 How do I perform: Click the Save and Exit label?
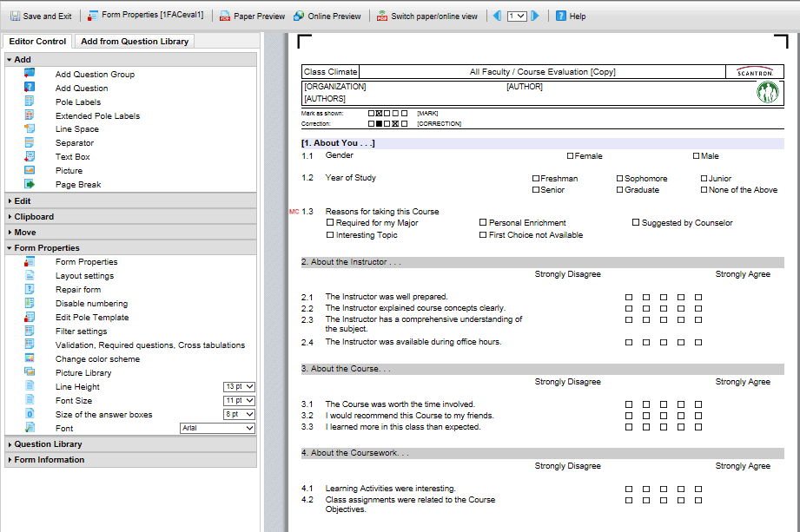click(48, 16)
